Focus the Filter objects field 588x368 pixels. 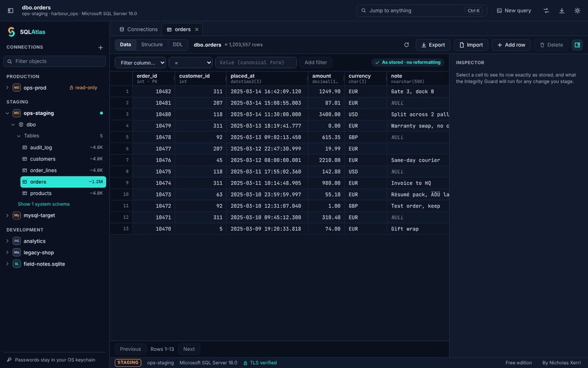click(55, 61)
